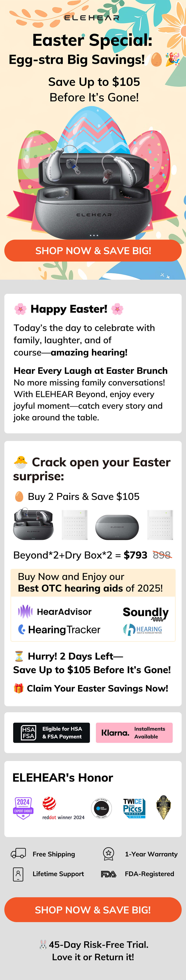Click the top SHOP NOW & SAVE BIG! button
Image resolution: width=186 pixels, height=980 pixels.
[93, 251]
